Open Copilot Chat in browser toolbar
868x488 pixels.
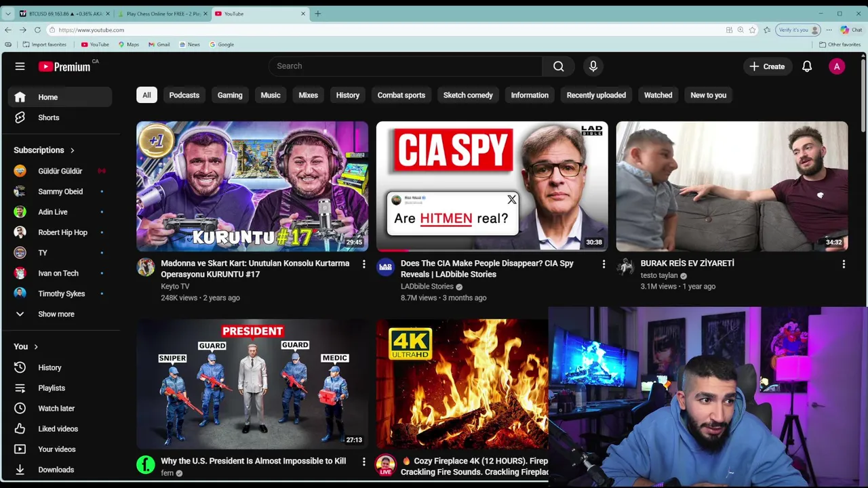pos(850,30)
